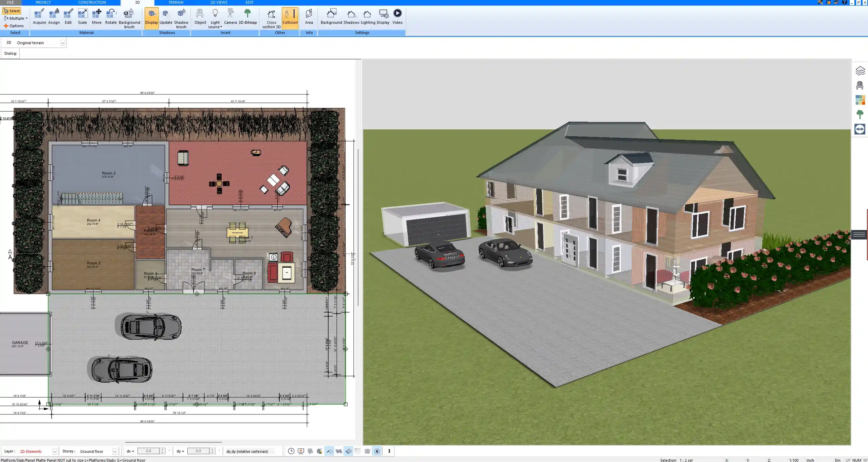Open the Original terrain dropdown

tap(63, 43)
